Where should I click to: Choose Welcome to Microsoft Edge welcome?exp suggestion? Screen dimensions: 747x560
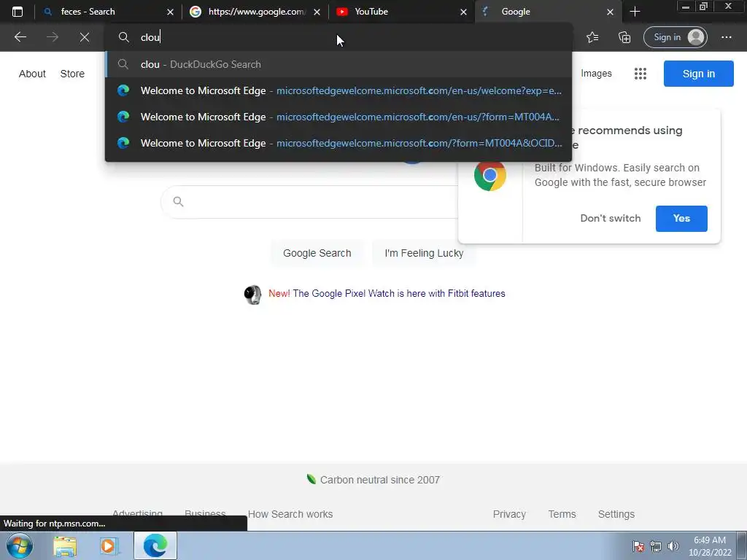click(x=338, y=90)
